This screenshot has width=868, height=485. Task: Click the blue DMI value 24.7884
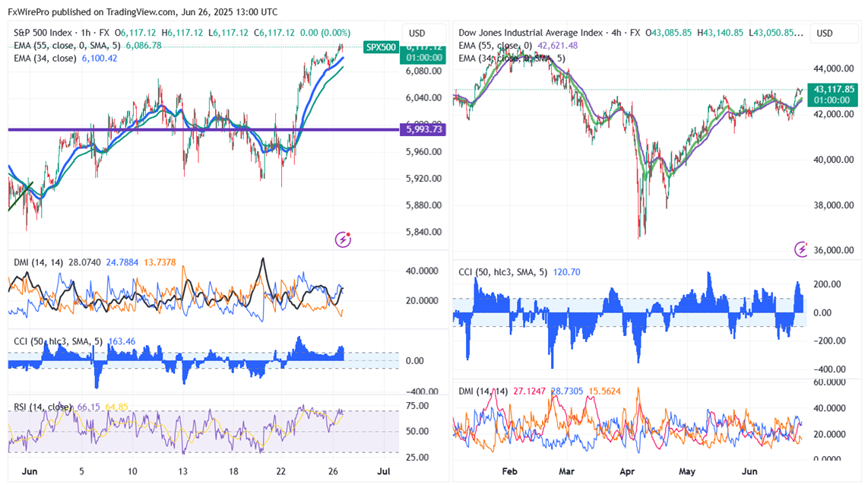(x=122, y=262)
